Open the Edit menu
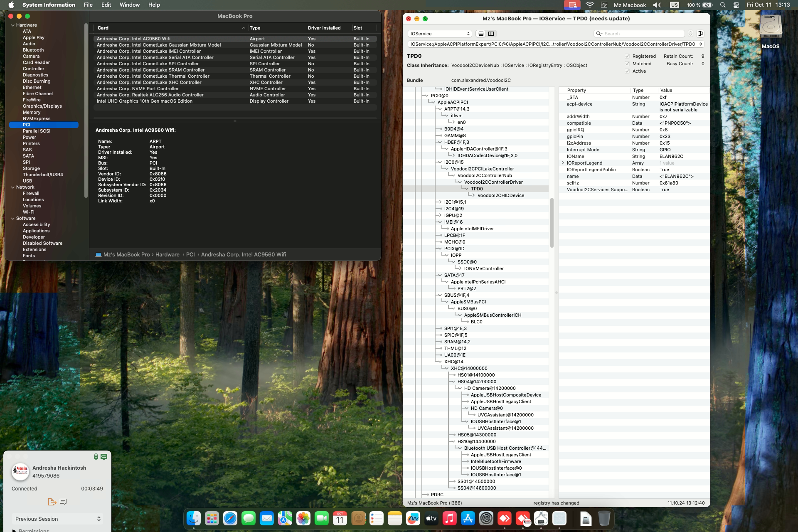This screenshot has height=532, width=798. (106, 5)
